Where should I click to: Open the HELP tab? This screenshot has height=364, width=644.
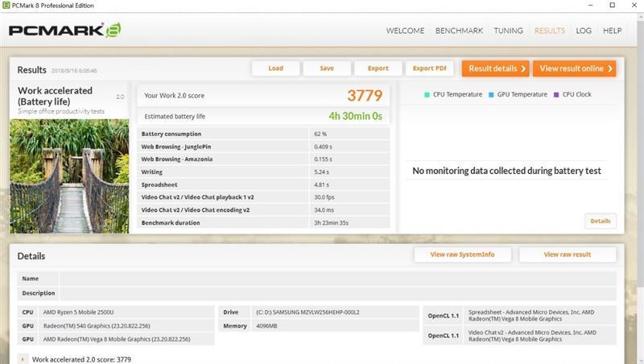612,31
